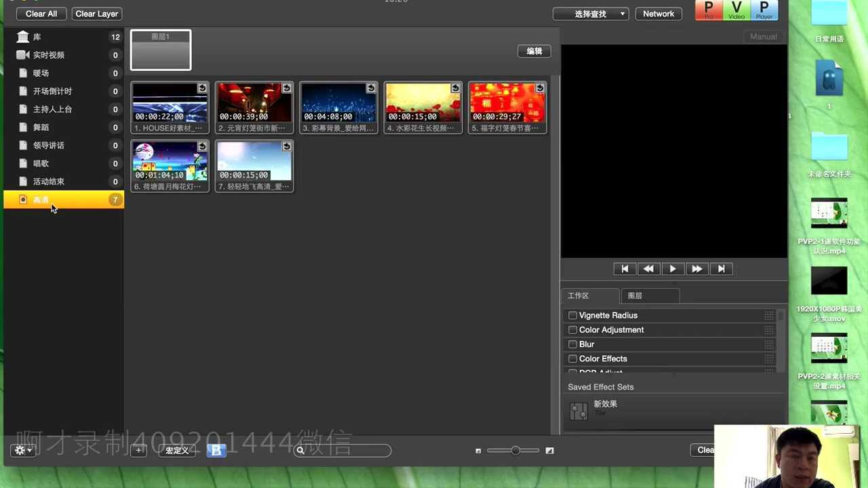Image resolution: width=868 pixels, height=488 pixels.
Task: Open the corner menu on thumbnail 1.HOUSE好素材
Action: tap(201, 88)
